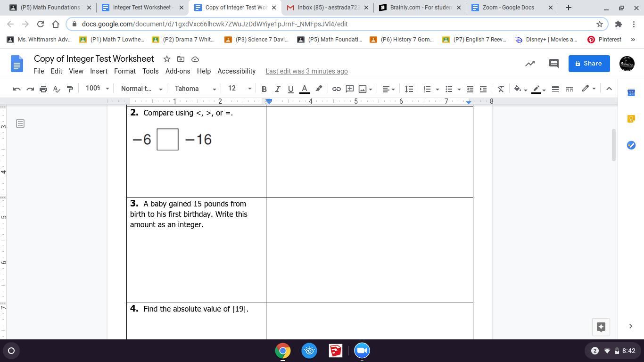644x362 pixels.
Task: Open the Google account avatar
Action: [x=627, y=63]
